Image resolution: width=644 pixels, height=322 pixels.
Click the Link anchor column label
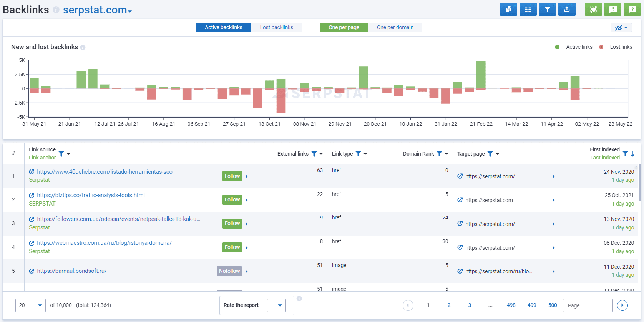(x=42, y=158)
